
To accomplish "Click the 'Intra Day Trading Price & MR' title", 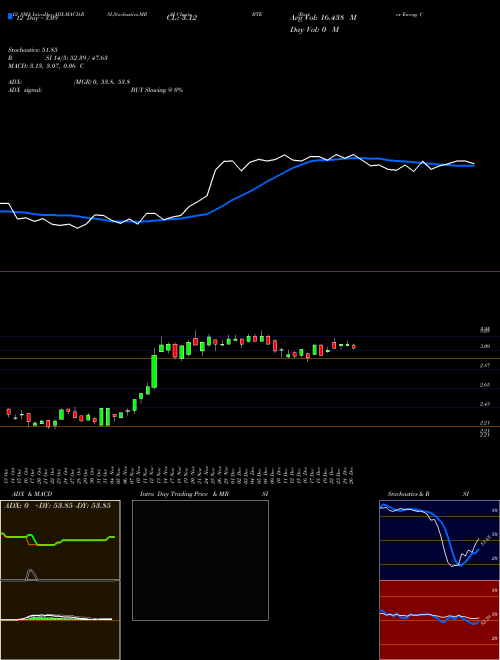I will (184, 494).
